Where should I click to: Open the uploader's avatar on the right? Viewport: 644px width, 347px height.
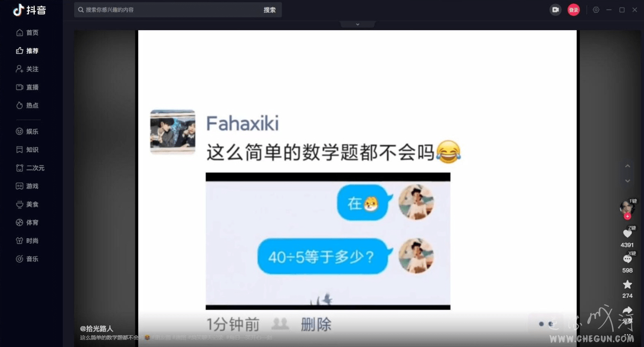coord(627,207)
